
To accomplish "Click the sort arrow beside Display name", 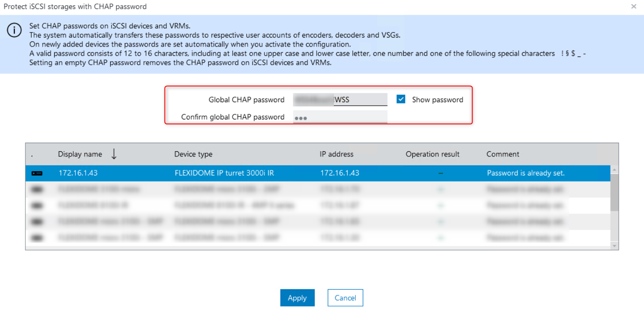I will pos(114,154).
